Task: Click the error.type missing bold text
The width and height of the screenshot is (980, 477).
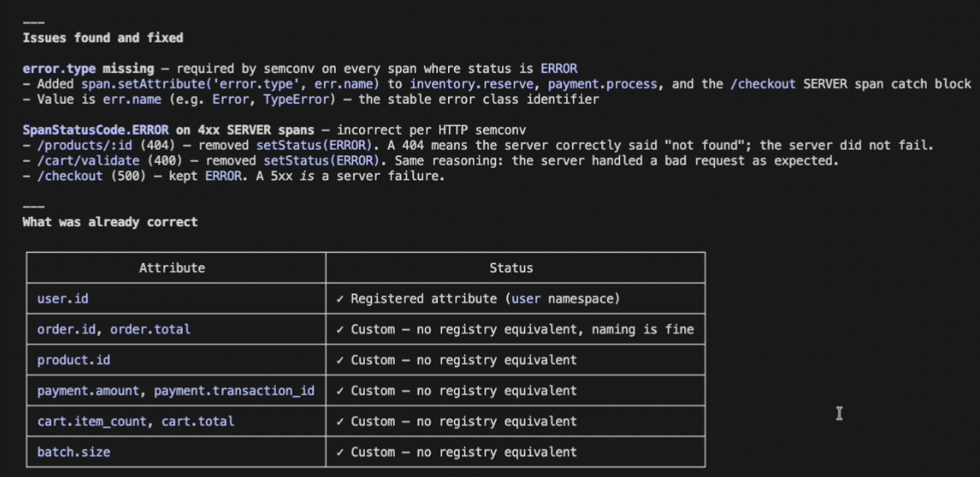Action: pos(88,69)
